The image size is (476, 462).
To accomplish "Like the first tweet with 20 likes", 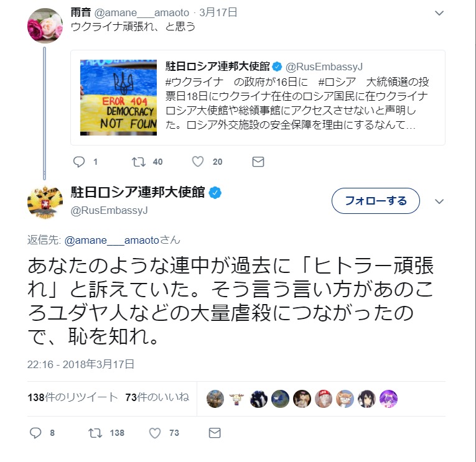I will (x=198, y=162).
